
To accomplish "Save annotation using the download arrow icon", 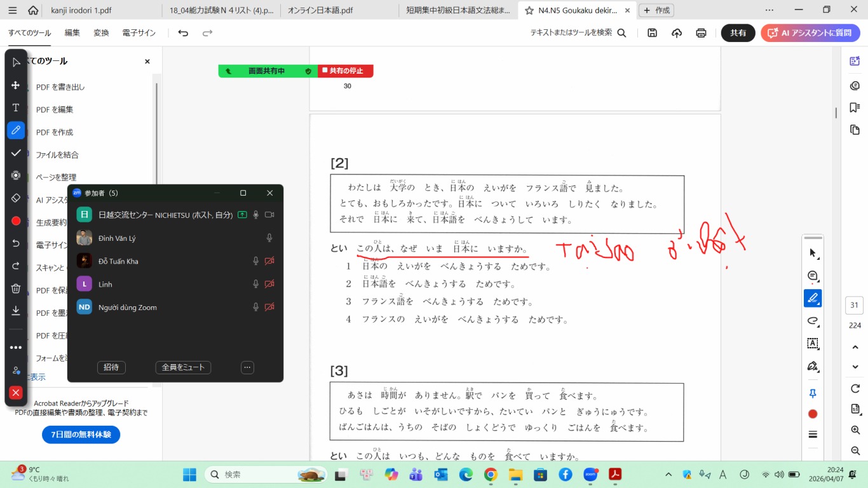I will (x=16, y=311).
